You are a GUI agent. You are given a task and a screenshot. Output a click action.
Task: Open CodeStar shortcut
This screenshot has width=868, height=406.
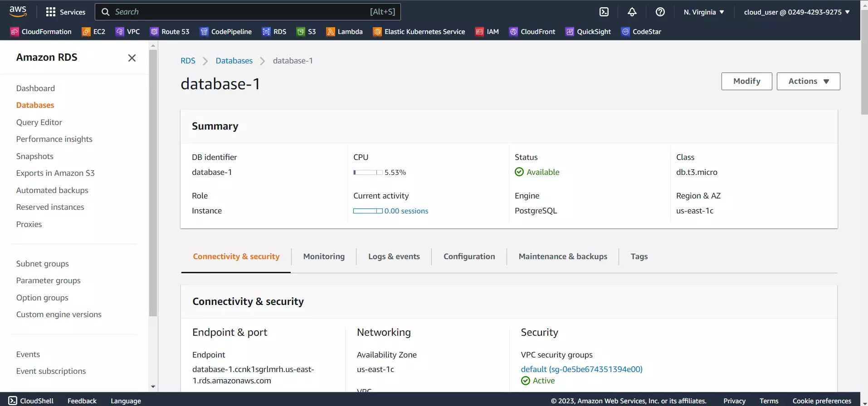[641, 32]
